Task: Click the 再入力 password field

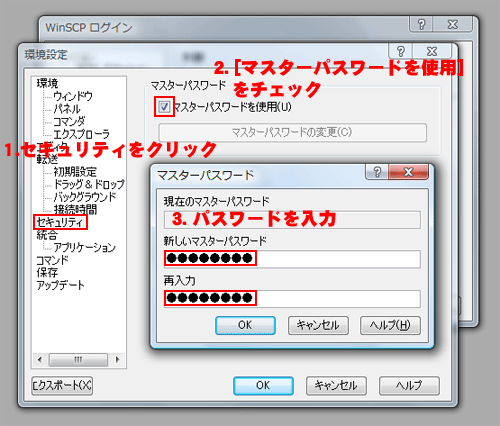Action: point(292,299)
